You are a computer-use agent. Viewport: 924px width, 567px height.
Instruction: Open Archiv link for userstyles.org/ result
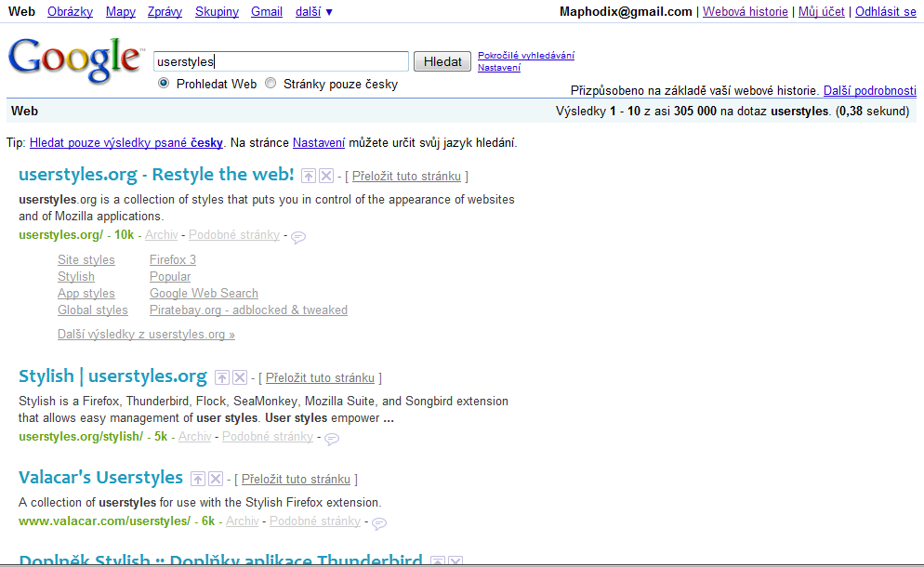point(162,234)
